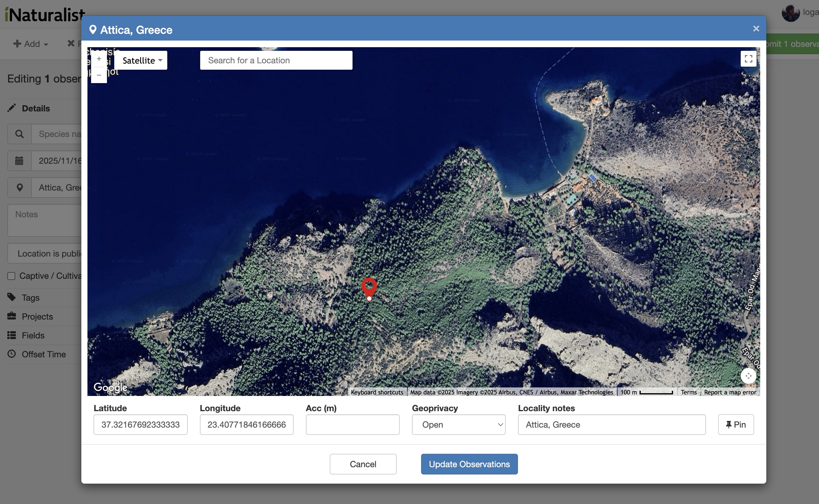Toggle fullscreen map view

pyautogui.click(x=748, y=59)
